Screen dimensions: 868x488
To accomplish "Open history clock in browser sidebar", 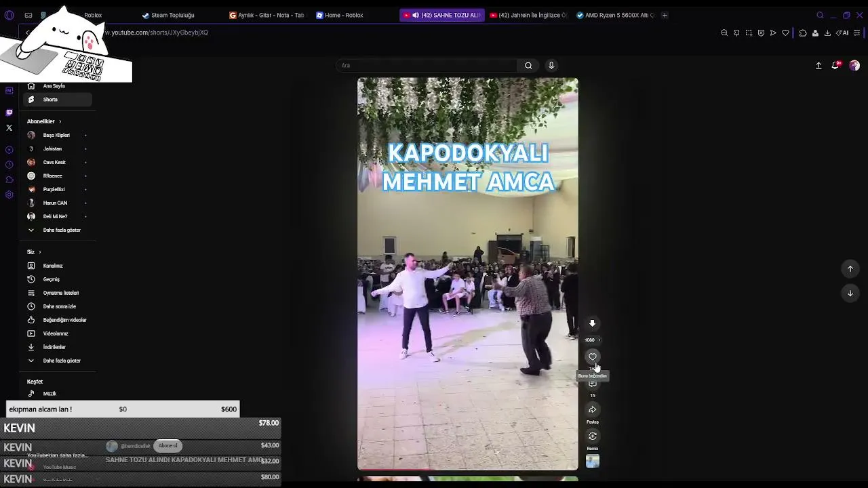I will (9, 165).
